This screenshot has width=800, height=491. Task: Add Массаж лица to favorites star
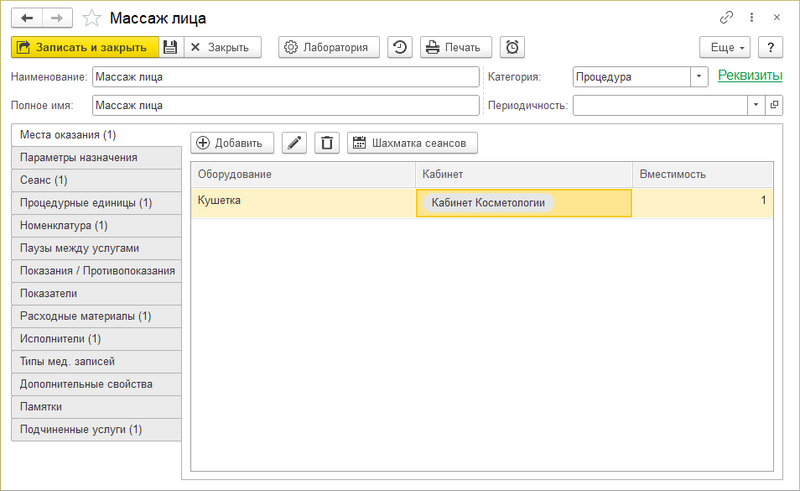pos(91,18)
